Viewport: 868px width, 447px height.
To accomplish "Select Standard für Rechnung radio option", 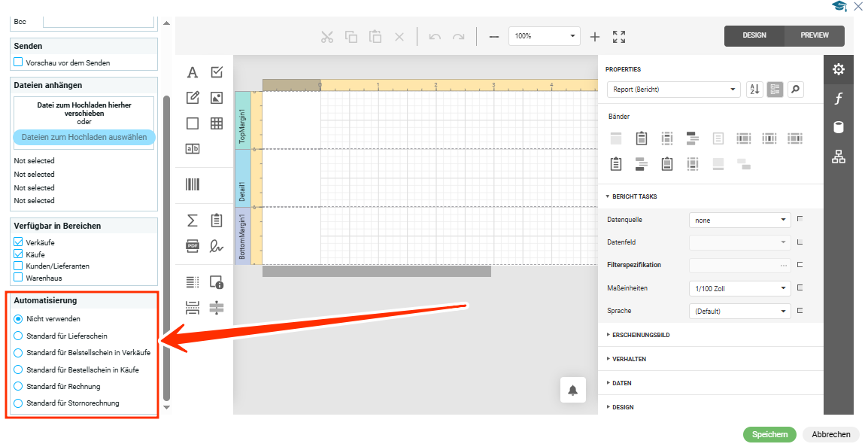I will click(x=19, y=386).
